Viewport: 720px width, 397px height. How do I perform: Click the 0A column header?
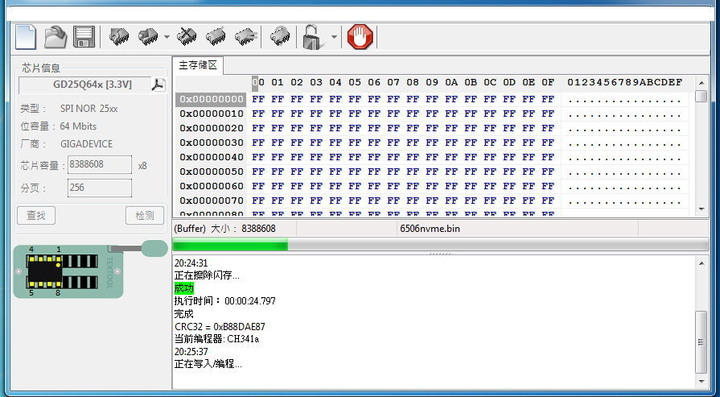[451, 83]
